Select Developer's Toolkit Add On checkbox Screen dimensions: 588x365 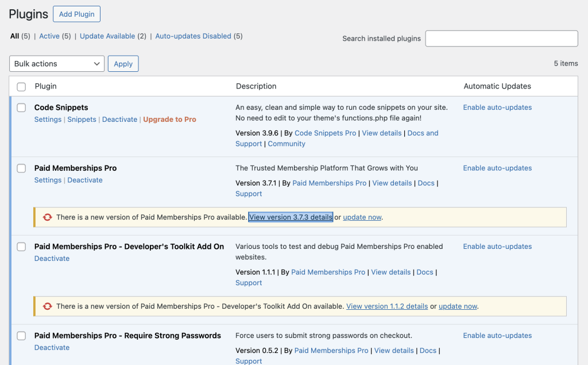tap(21, 247)
